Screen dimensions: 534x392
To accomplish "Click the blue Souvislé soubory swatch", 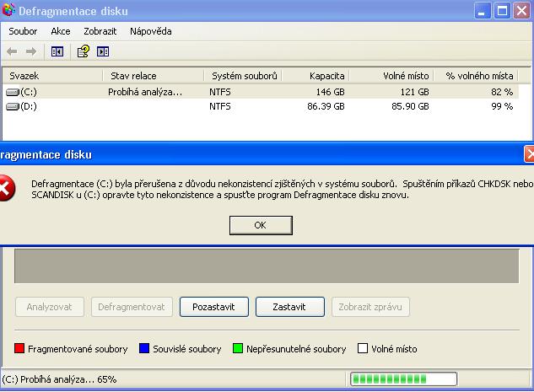I will pos(144,348).
